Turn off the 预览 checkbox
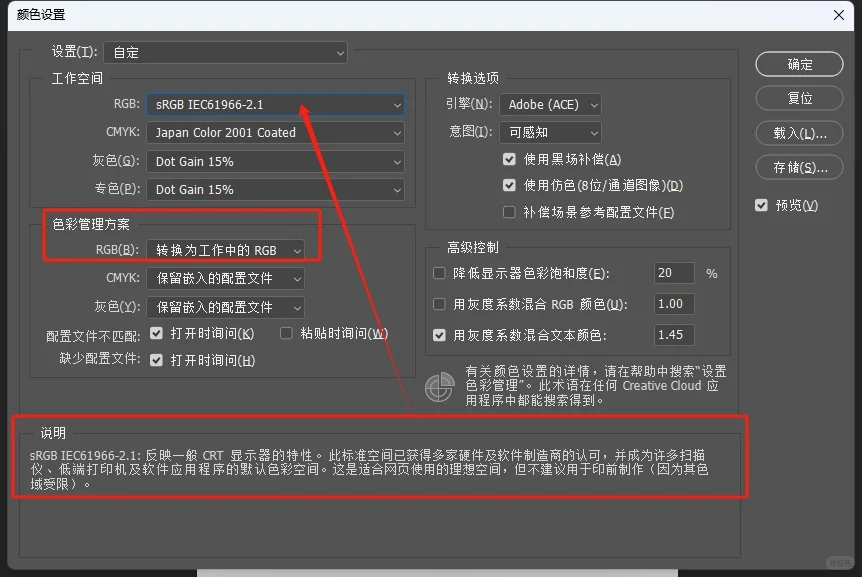 (761, 205)
